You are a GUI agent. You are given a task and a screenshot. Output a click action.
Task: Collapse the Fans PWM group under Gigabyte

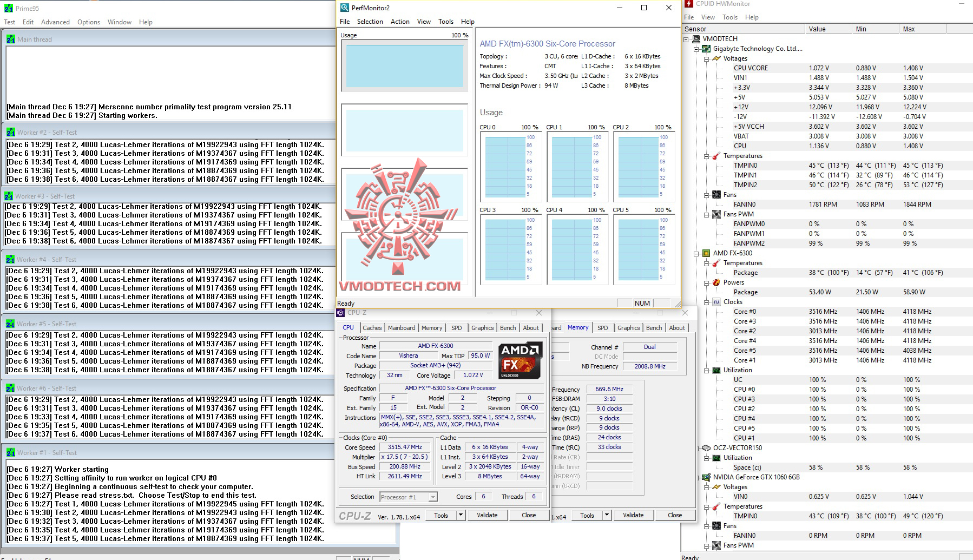point(707,214)
